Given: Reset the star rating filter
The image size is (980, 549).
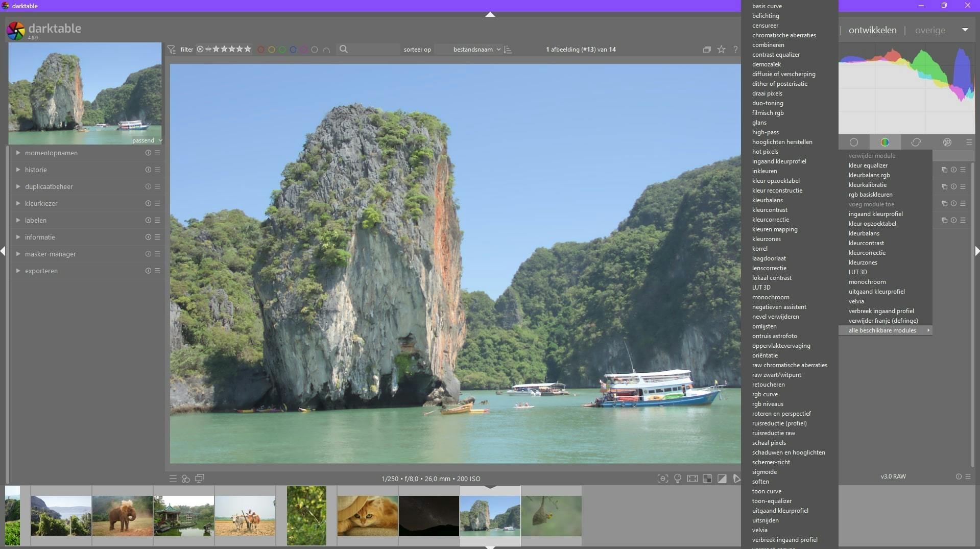Looking at the screenshot, I should (200, 50).
